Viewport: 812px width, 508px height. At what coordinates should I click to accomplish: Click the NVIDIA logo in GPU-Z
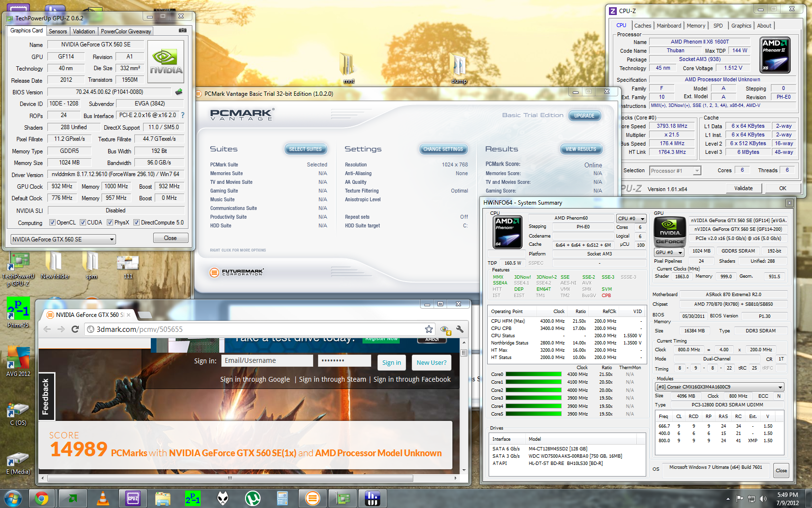[166, 63]
